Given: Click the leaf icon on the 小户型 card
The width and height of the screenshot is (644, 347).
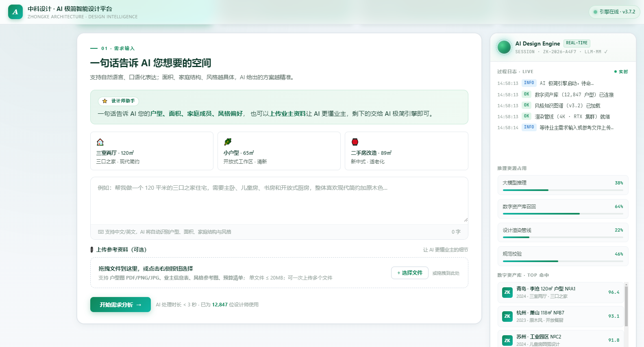Looking at the screenshot, I should [228, 142].
